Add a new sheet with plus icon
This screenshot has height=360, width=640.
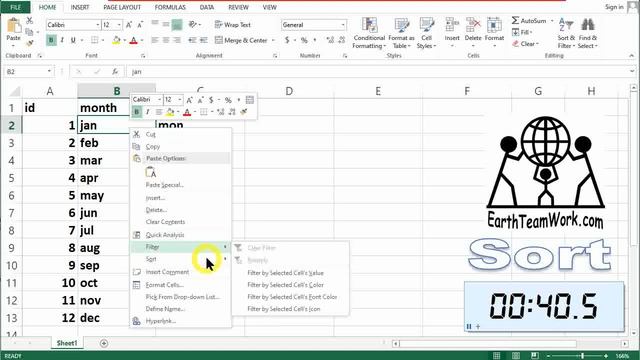(104, 343)
